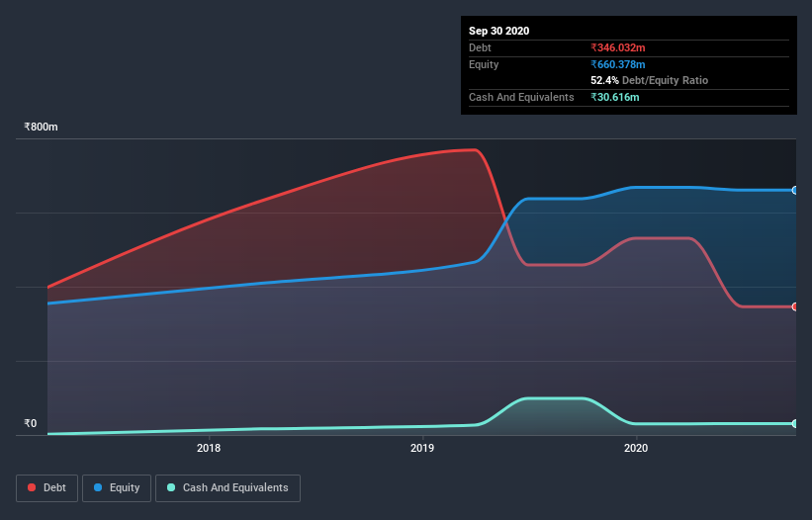The image size is (812, 520).
Task: Click the ₹0 y-axis label
Action: tap(31, 423)
